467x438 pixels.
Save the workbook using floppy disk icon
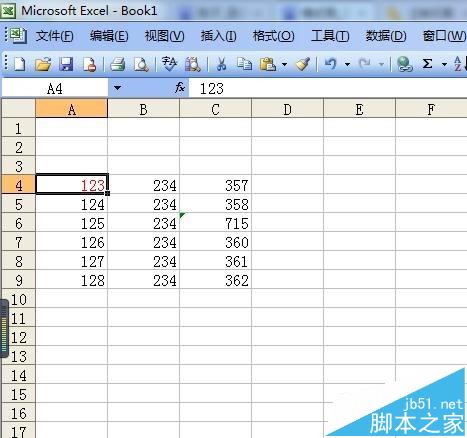pyautogui.click(x=66, y=64)
